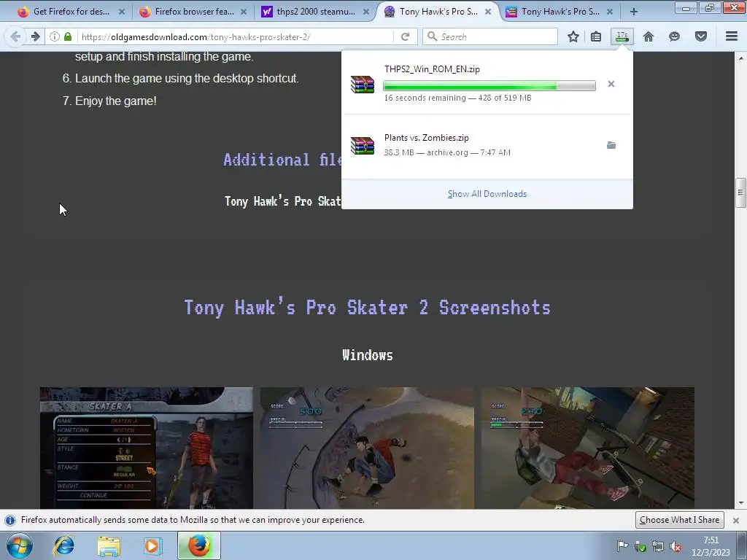Open a new browser tab
Viewport: 747px width, 560px height.
click(x=634, y=12)
